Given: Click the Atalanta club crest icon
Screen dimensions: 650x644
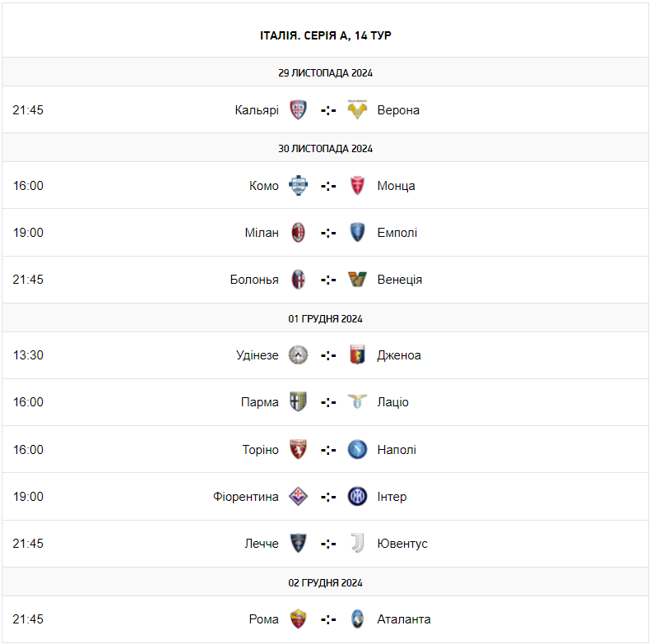Looking at the screenshot, I should [357, 619].
